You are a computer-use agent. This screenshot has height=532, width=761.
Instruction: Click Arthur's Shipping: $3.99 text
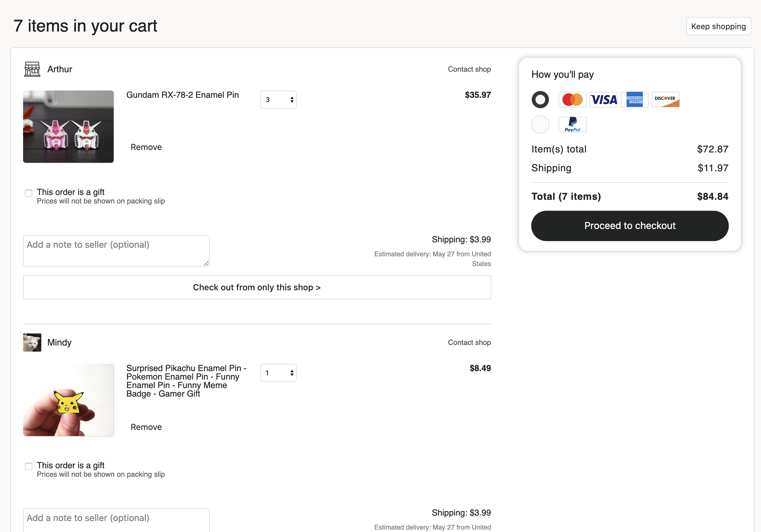point(461,239)
